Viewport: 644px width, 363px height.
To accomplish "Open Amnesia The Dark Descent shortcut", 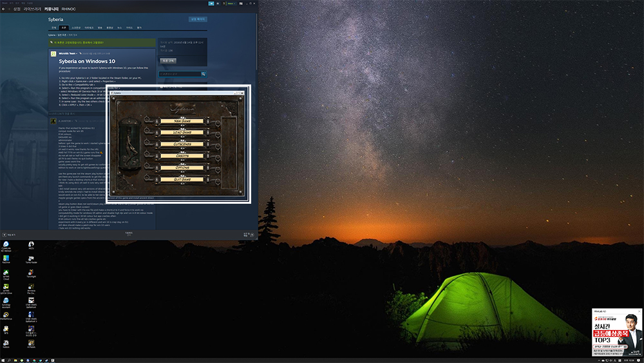I will pos(31,289).
